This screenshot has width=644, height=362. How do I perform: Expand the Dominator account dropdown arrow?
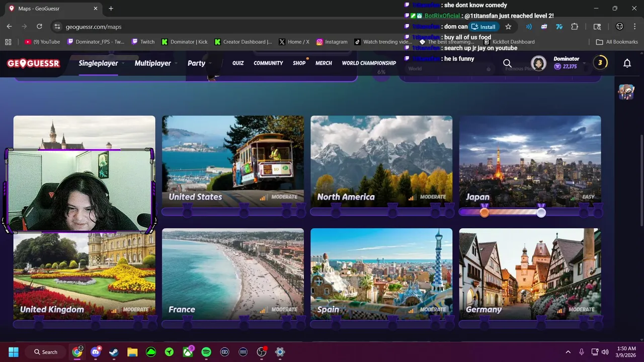tap(584, 64)
